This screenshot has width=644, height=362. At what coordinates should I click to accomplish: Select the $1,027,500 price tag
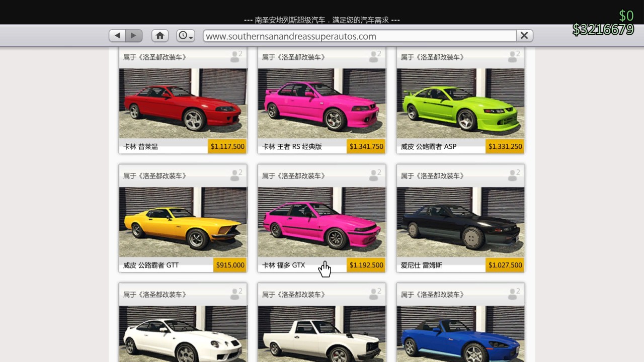tap(505, 265)
